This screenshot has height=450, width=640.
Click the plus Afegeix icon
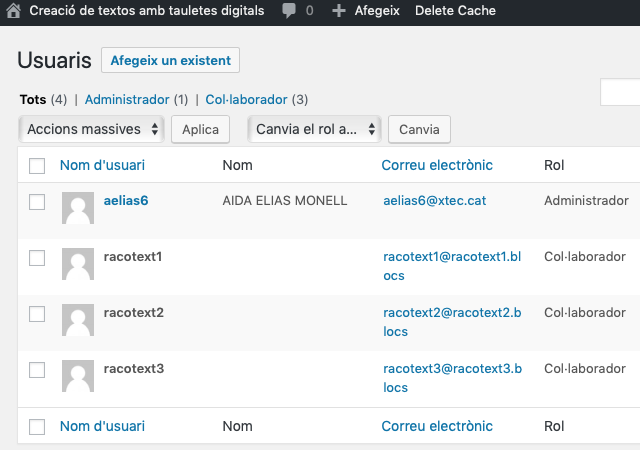tap(338, 11)
